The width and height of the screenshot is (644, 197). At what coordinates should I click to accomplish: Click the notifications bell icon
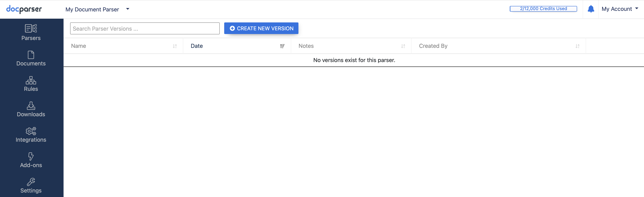point(591,9)
